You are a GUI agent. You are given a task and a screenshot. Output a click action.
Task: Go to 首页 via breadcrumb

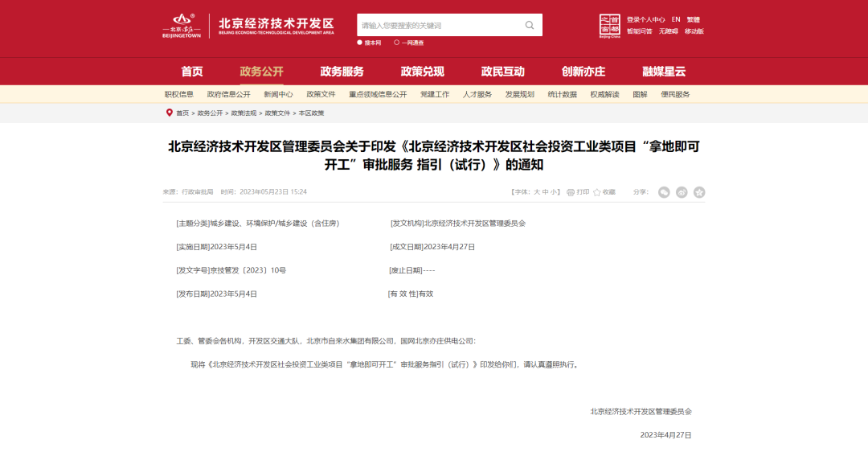coord(182,113)
